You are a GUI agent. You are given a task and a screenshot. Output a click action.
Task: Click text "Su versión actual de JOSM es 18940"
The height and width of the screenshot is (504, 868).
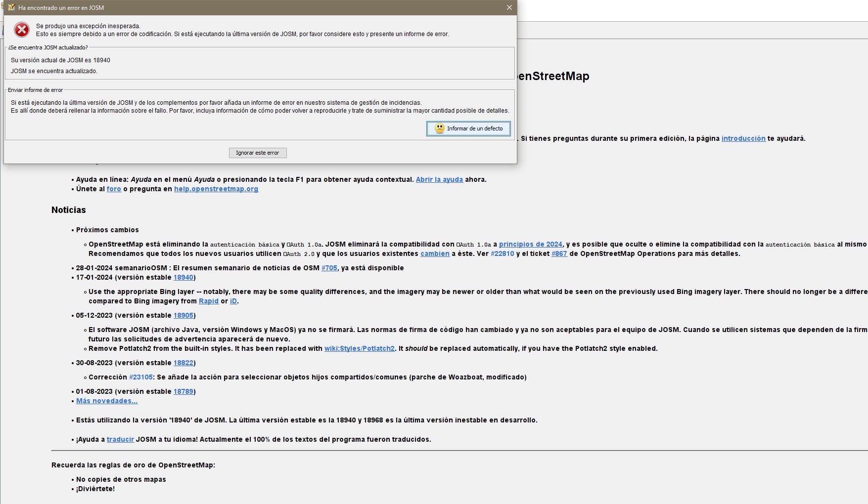(60, 60)
